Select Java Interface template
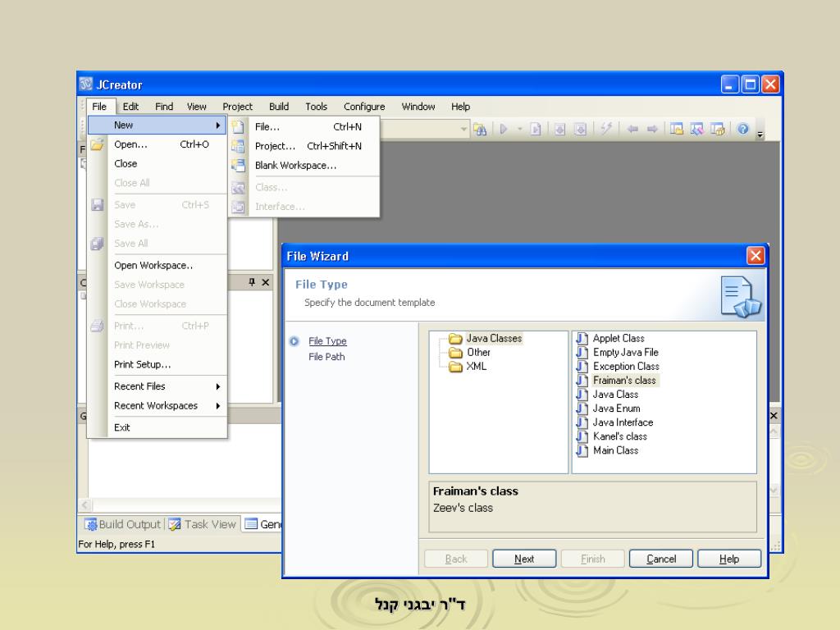840x630 pixels. coord(623,422)
